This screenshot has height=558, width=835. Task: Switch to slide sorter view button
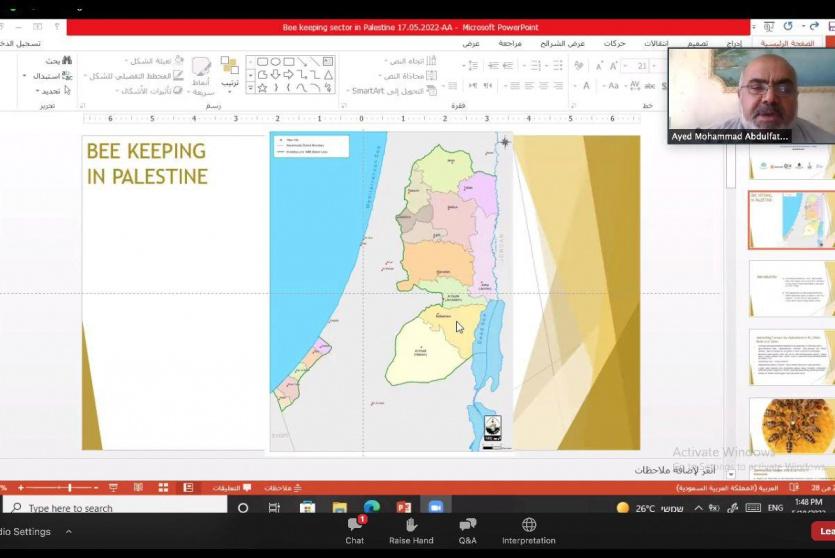[x=163, y=488]
